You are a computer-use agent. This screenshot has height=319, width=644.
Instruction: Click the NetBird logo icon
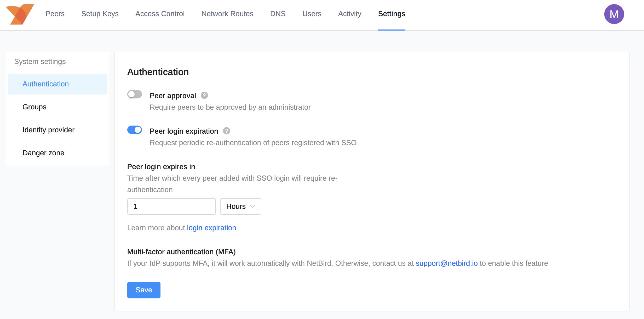(20, 14)
